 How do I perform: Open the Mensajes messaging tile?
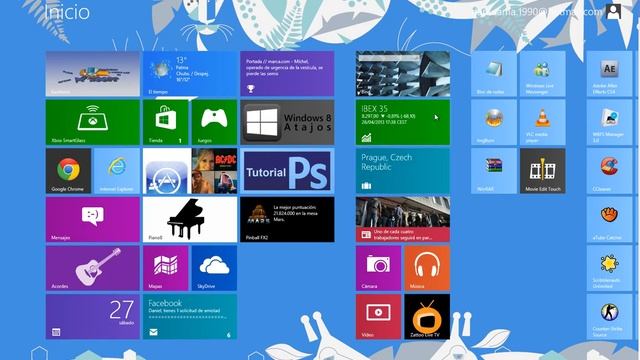pos(93,220)
